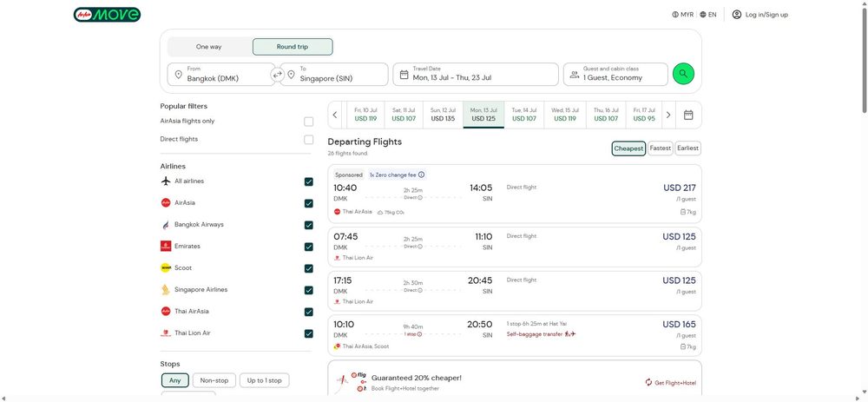Screen dimensions: 868x402
Task: Uncheck Bangkok Airways checkbox
Action: coord(308,225)
